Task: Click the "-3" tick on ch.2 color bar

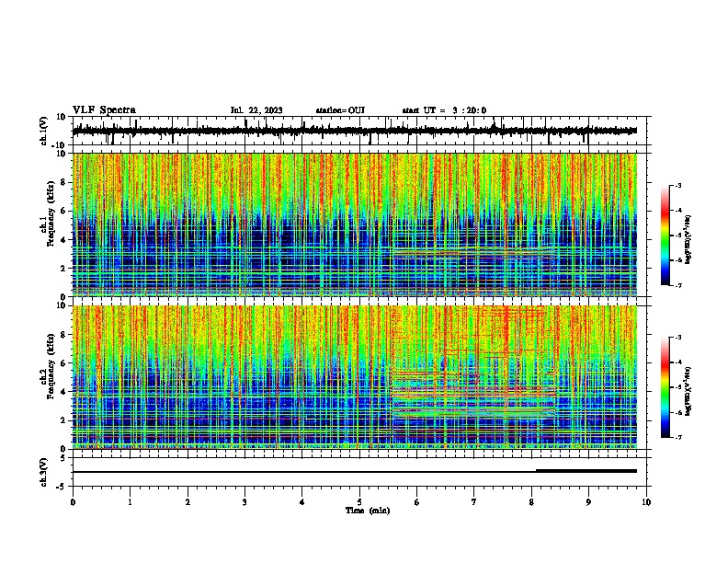Action: click(677, 338)
